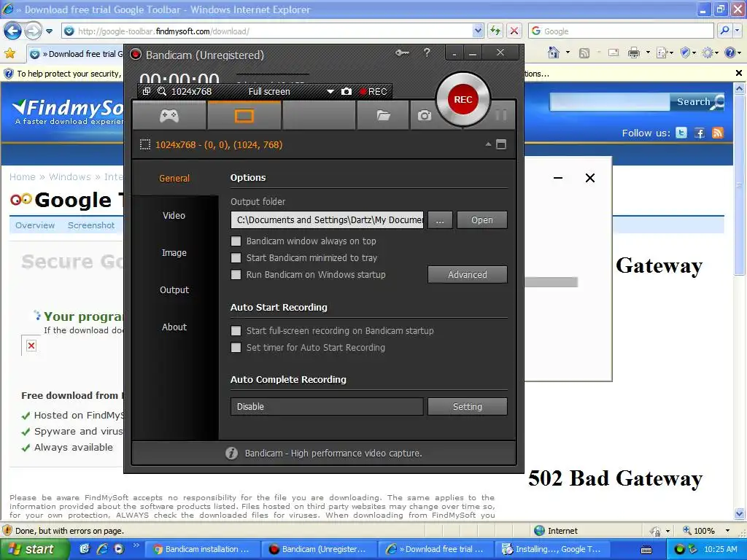The width and height of the screenshot is (747, 560).
Task: Open the Overview tab on FindMySoft page
Action: click(x=35, y=225)
